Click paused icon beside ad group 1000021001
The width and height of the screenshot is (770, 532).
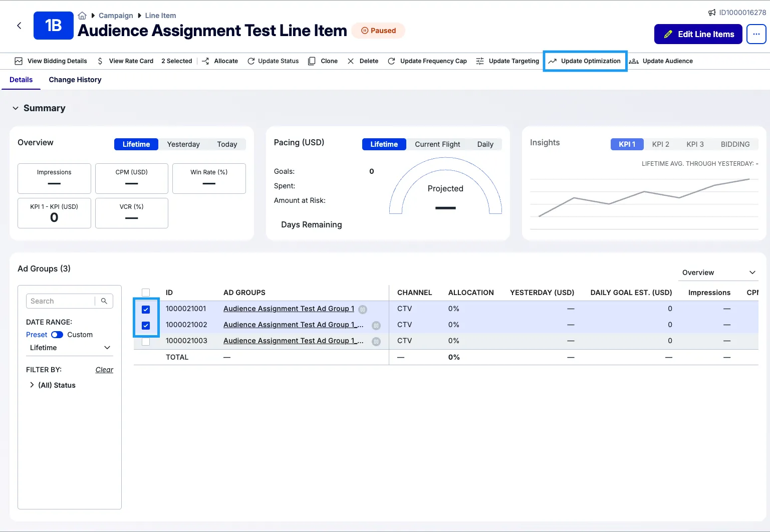(363, 310)
